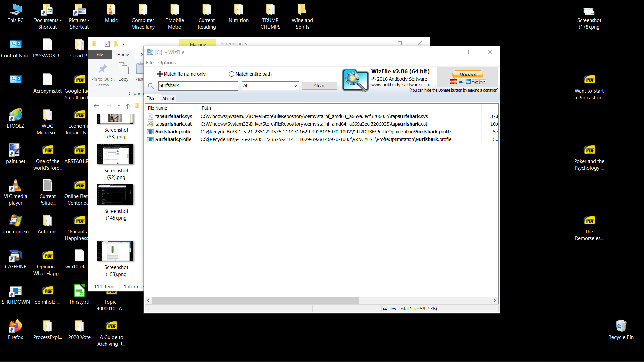644x362 pixels.
Task: Open Control Panel desktop icon
Action: coord(15,49)
